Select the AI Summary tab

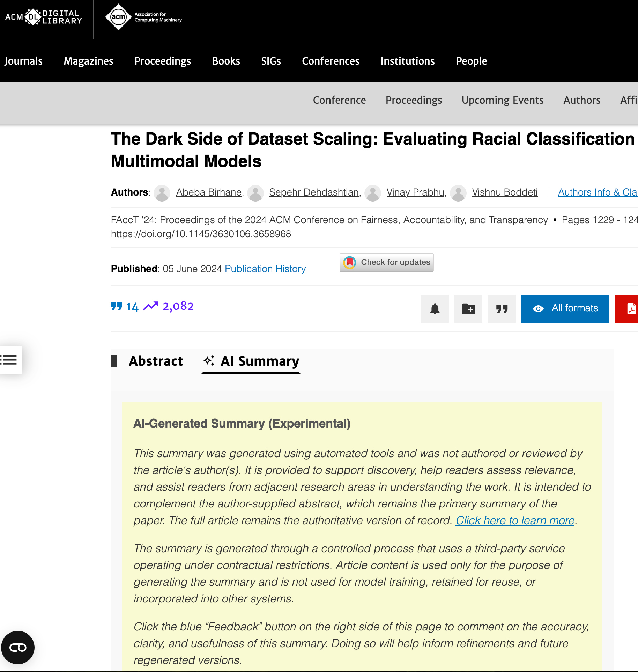pyautogui.click(x=251, y=361)
